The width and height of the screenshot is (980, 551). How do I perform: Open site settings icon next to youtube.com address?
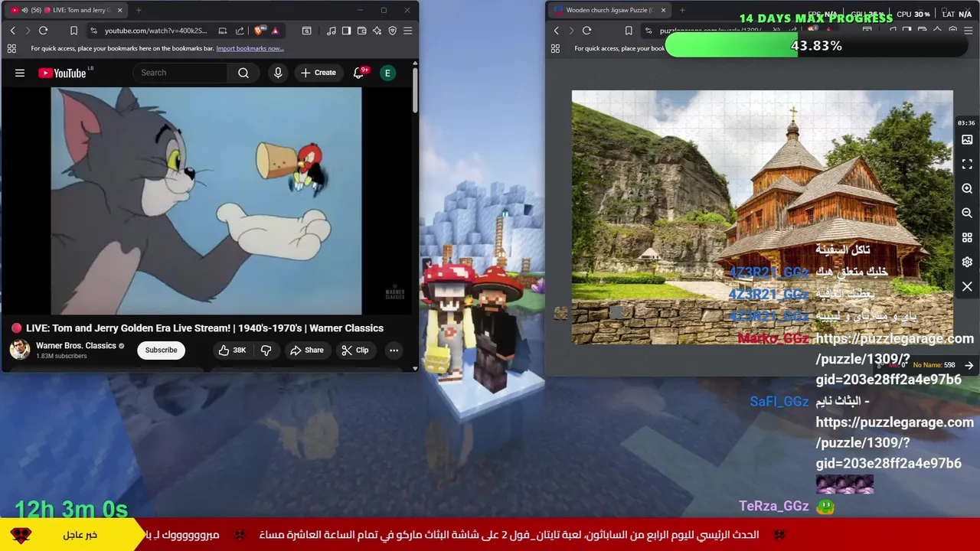(x=93, y=31)
